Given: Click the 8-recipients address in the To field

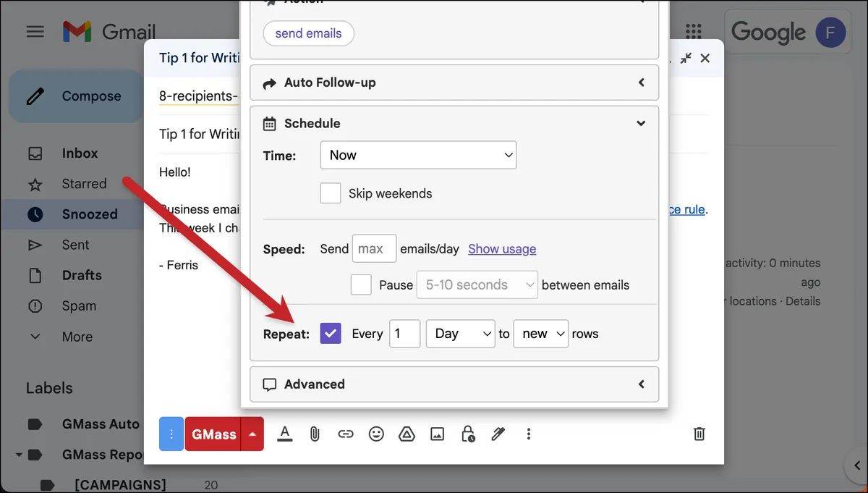Looking at the screenshot, I should click(199, 96).
